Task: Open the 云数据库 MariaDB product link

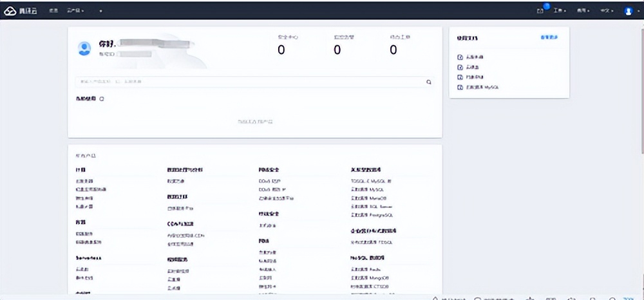Action: pos(369,198)
